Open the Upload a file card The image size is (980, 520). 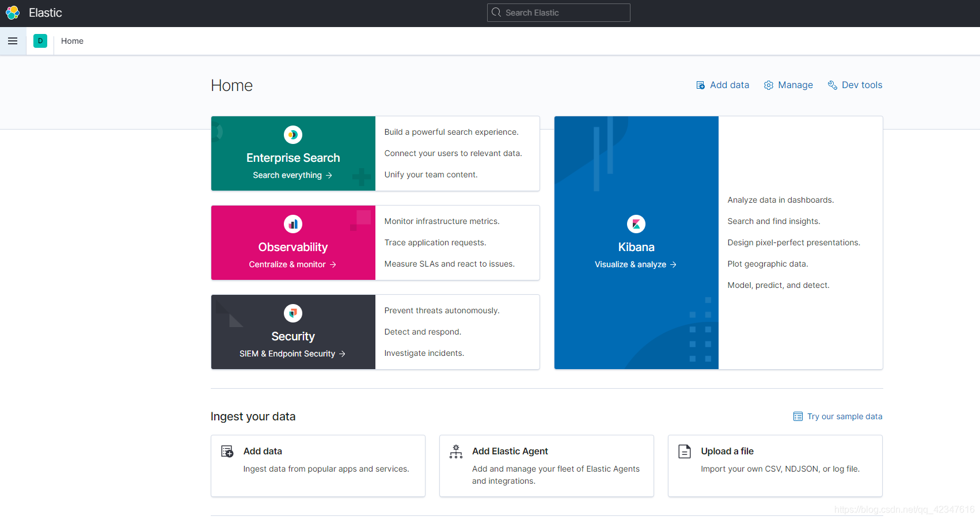pos(775,466)
